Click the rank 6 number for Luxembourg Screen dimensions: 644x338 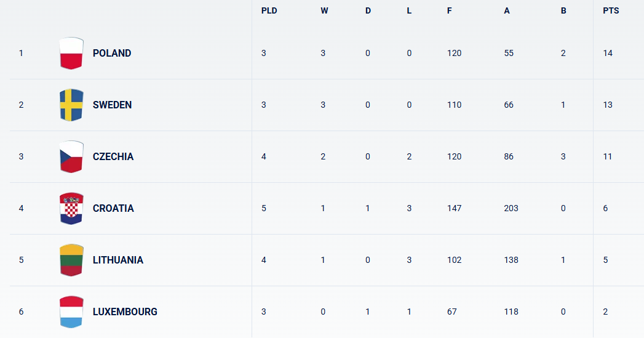[x=22, y=312]
